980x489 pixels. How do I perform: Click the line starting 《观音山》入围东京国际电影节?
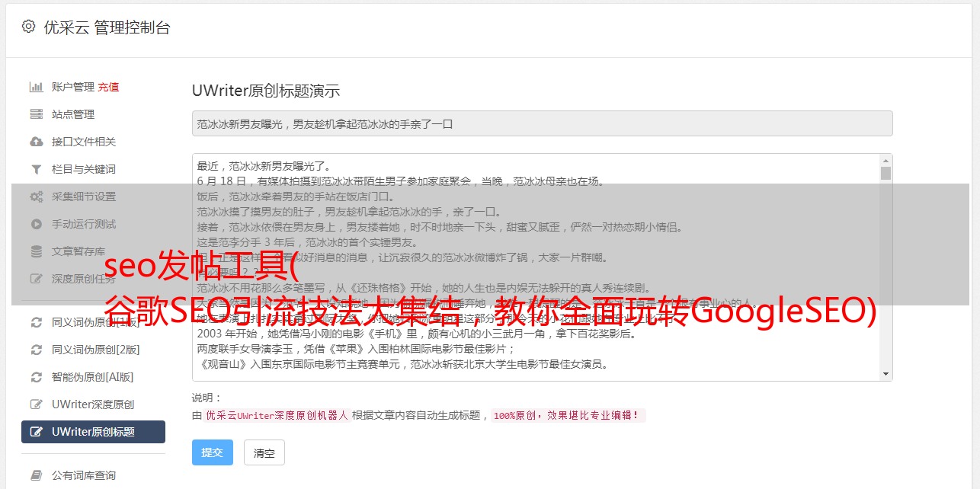(402, 364)
